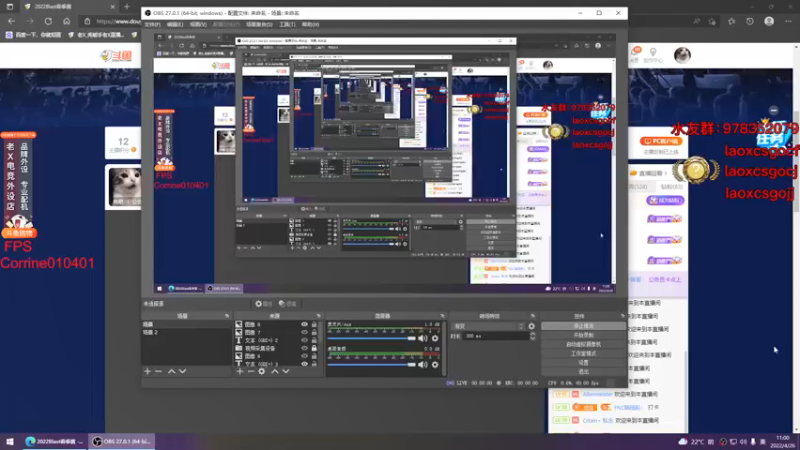The image size is (800, 450).
Task: Click 开始录制 start recording button
Action: pos(583,335)
